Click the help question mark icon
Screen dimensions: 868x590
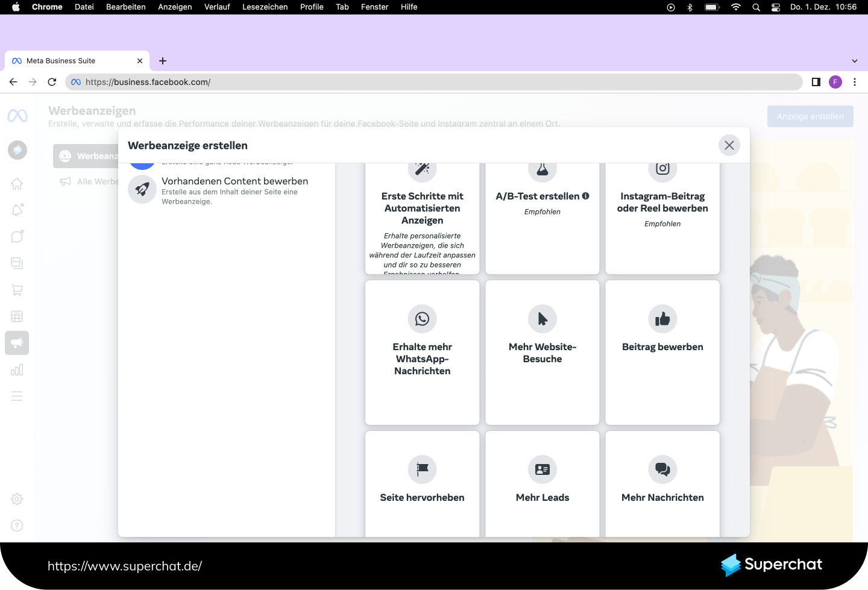coord(17,526)
